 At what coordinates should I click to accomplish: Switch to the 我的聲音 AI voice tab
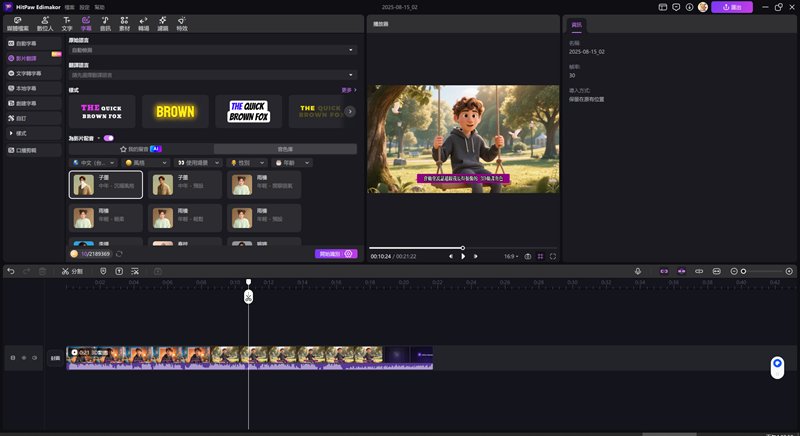coord(141,149)
